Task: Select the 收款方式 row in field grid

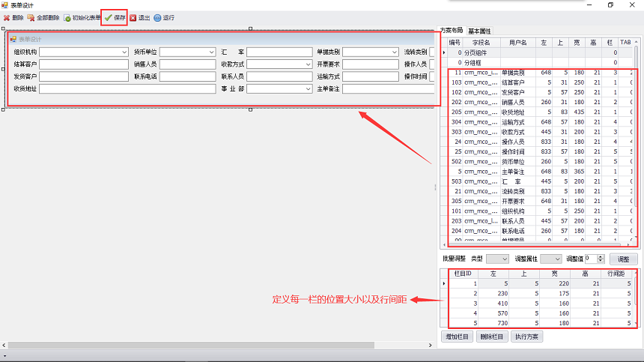Action: pos(540,132)
